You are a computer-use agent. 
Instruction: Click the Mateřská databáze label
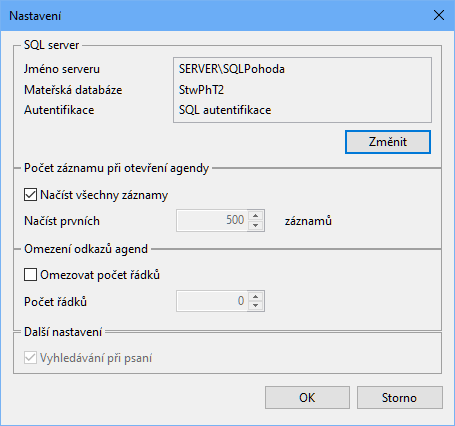(73, 90)
